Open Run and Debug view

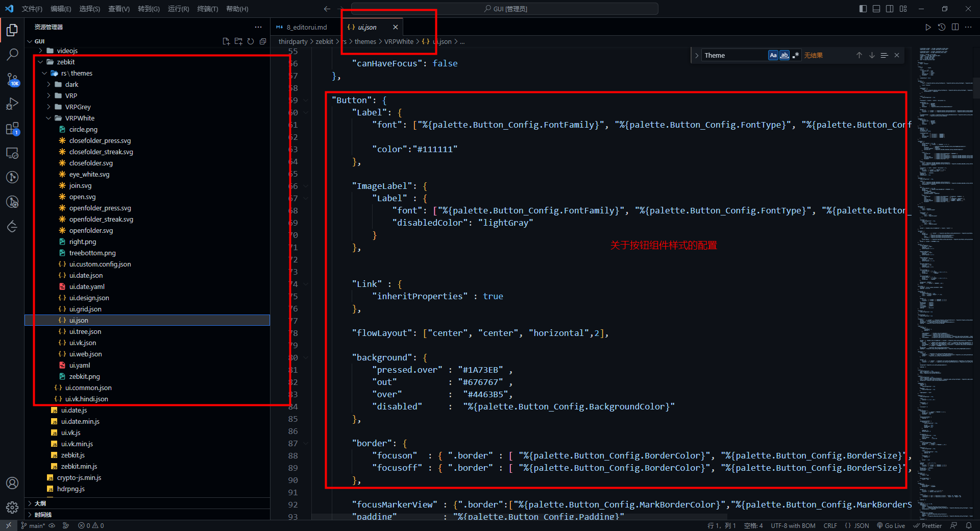(12, 104)
